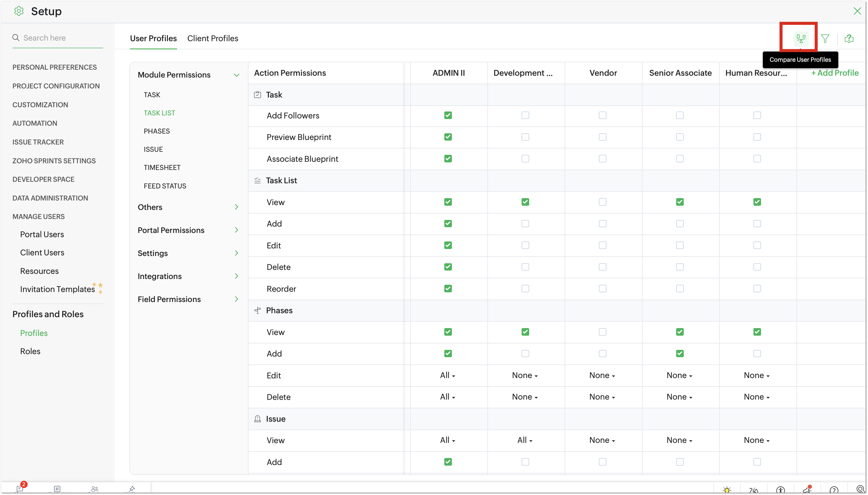Switch to the Client Profiles tab
The height and width of the screenshot is (495, 868).
[x=212, y=38]
